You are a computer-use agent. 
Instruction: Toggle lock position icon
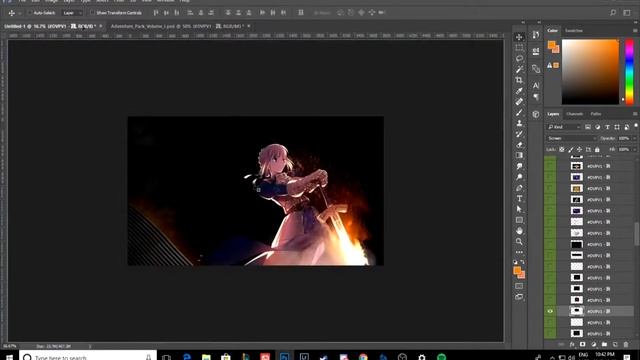click(x=579, y=149)
